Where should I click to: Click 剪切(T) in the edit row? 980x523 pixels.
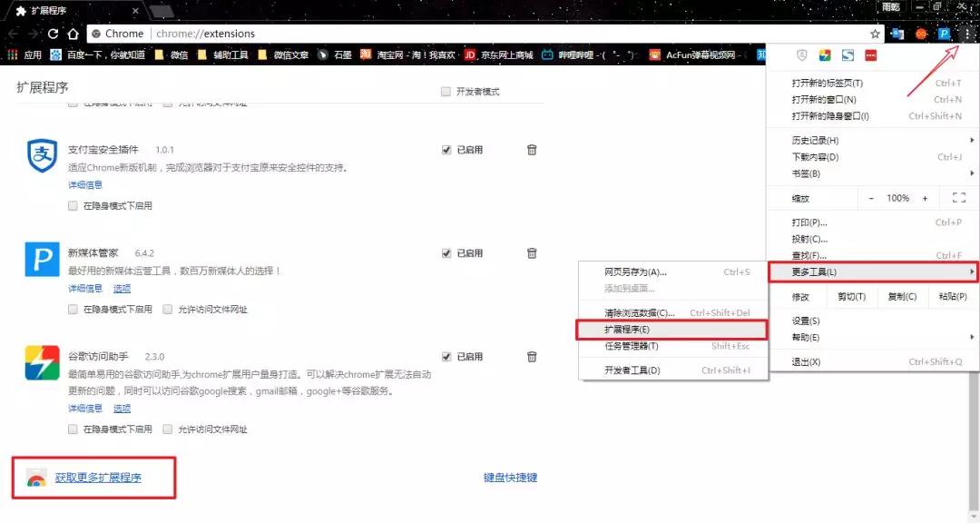(851, 297)
